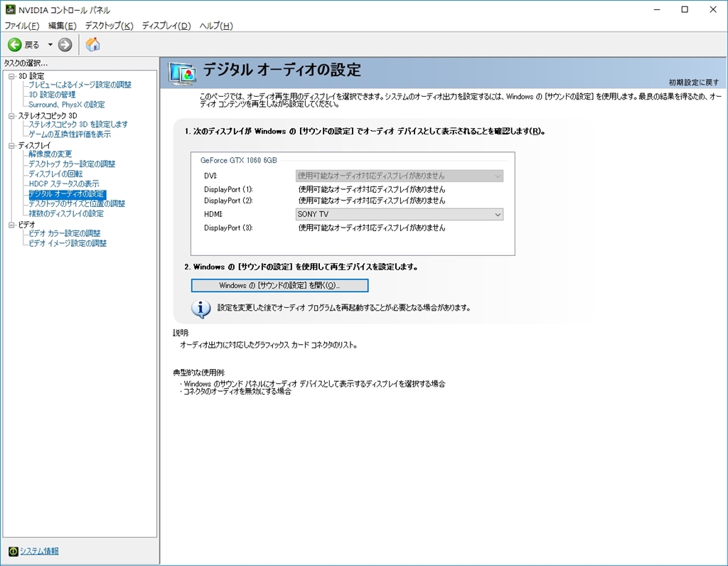This screenshot has width=728, height=566.
Task: Open the HDMI SONY TV dropdown
Action: (400, 214)
